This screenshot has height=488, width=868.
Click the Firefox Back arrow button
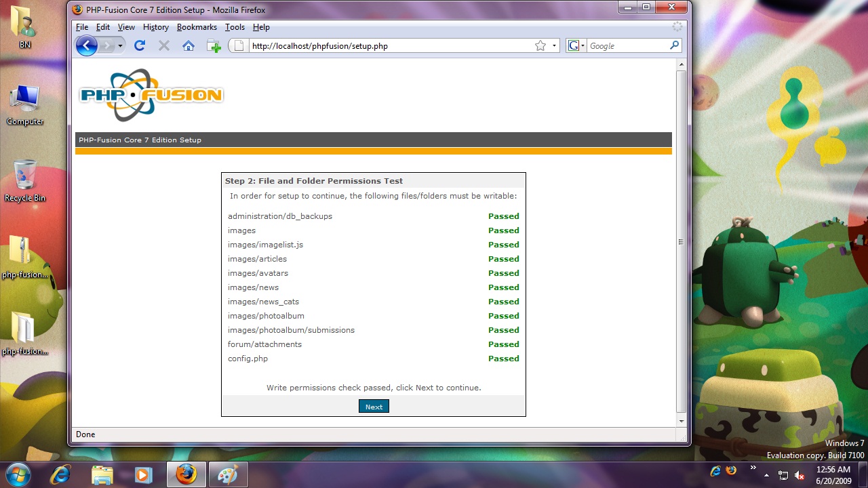(x=87, y=45)
